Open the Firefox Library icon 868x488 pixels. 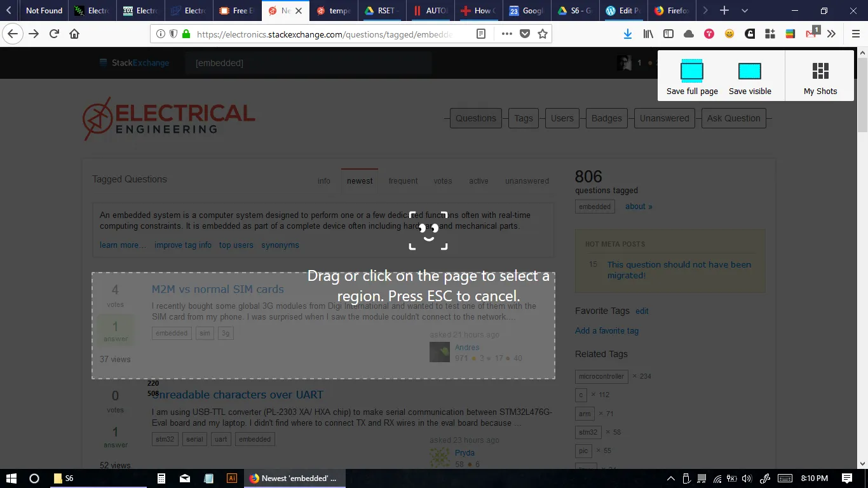point(648,33)
